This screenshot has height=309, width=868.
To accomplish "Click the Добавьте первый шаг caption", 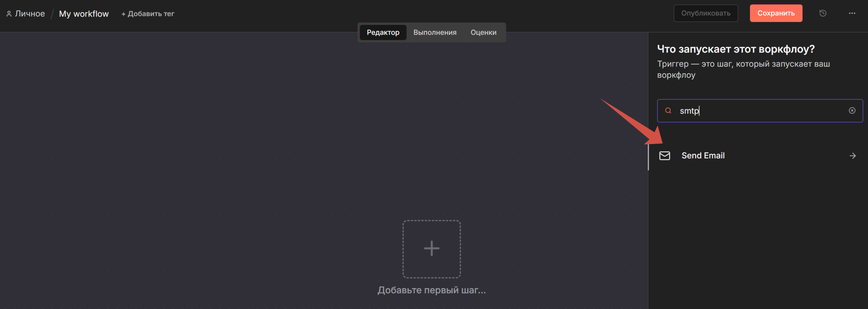I will click(431, 290).
